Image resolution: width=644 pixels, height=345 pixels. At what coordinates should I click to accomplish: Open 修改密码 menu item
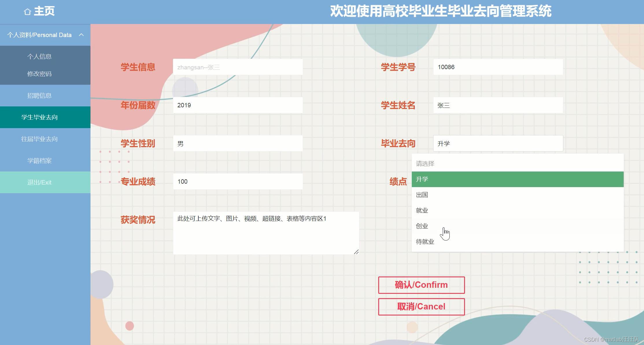(39, 74)
